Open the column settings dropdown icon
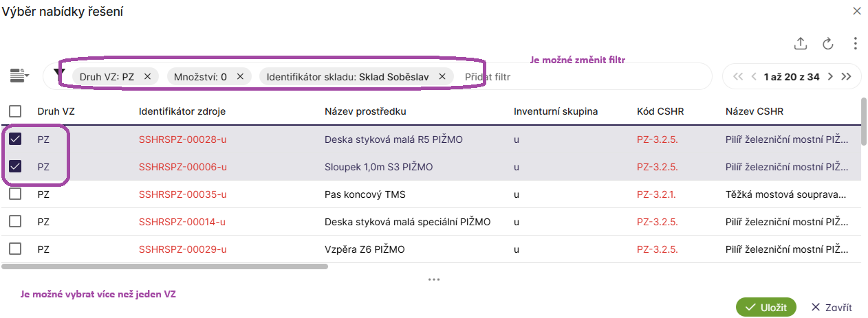 pyautogui.click(x=19, y=76)
